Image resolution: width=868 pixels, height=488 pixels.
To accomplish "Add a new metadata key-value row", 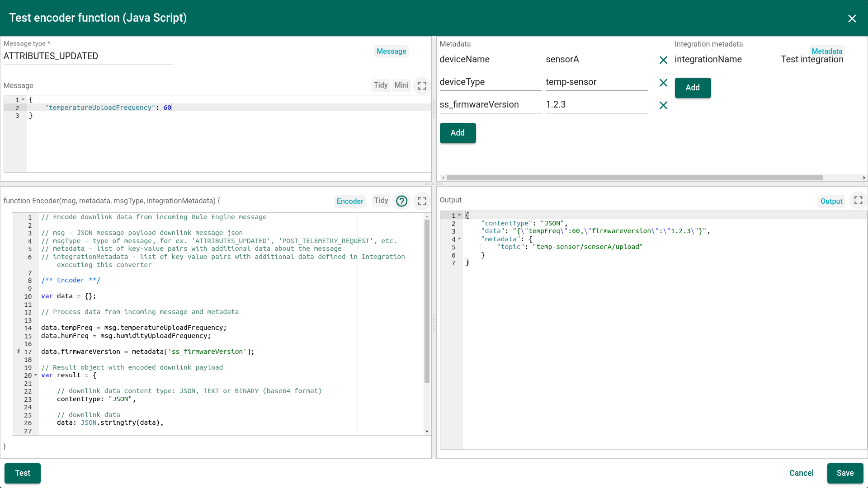I will click(x=458, y=133).
